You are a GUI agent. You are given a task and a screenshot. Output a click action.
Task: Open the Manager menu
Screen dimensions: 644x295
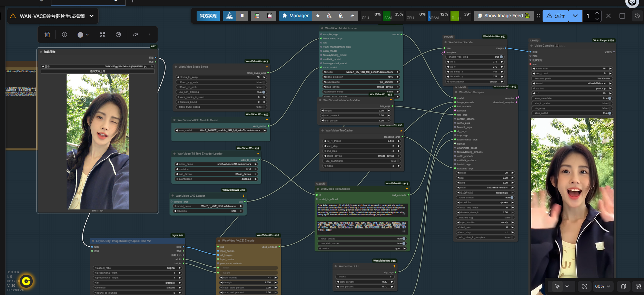tap(295, 16)
